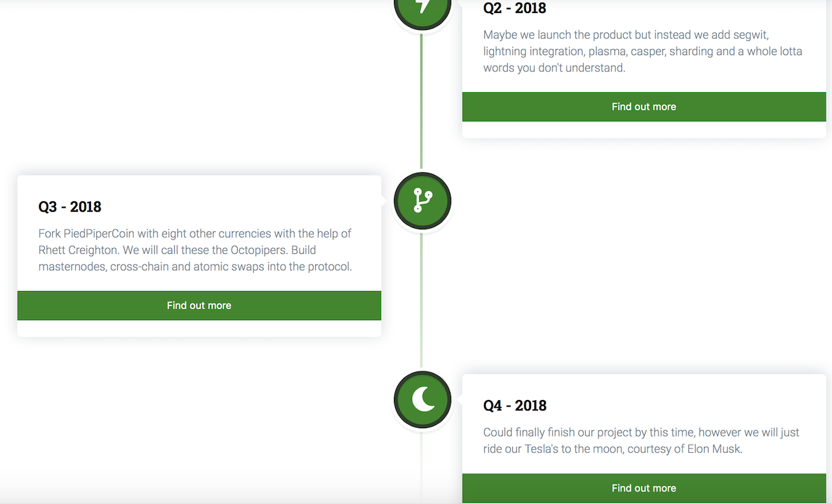Click timeline line between fork and moon icons

click(421, 299)
